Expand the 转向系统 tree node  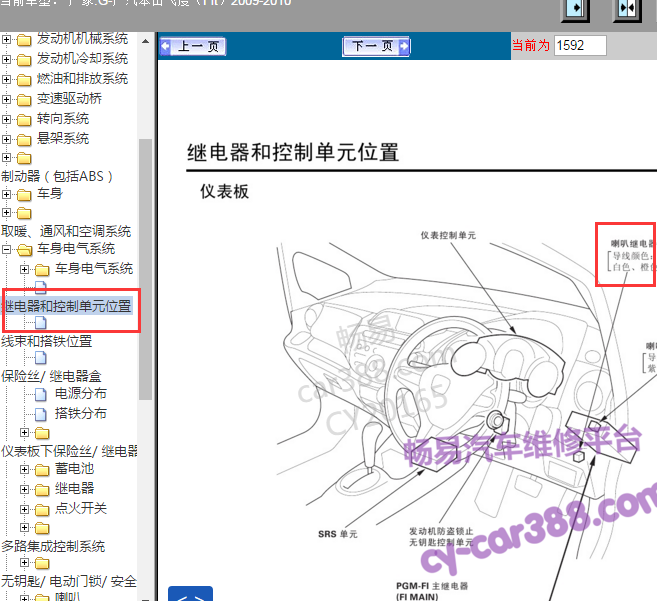tap(6, 119)
